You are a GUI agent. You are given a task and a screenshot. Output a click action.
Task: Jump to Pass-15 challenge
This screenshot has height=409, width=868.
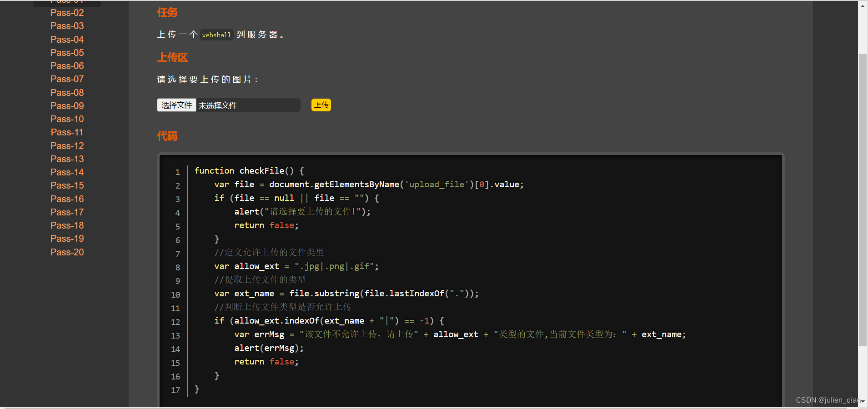coord(67,185)
